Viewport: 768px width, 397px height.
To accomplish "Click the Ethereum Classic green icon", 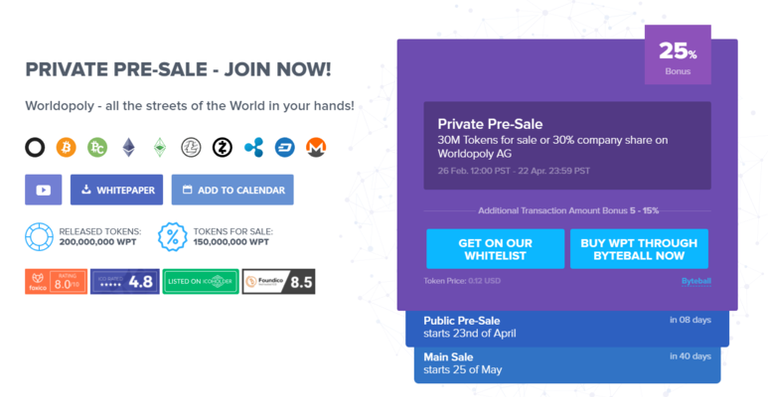I will [x=160, y=147].
